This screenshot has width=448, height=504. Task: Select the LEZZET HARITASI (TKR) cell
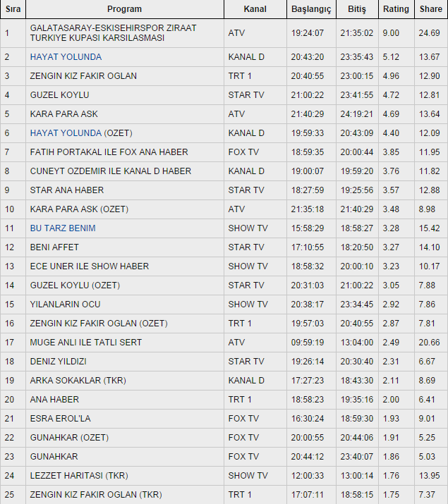click(x=125, y=476)
